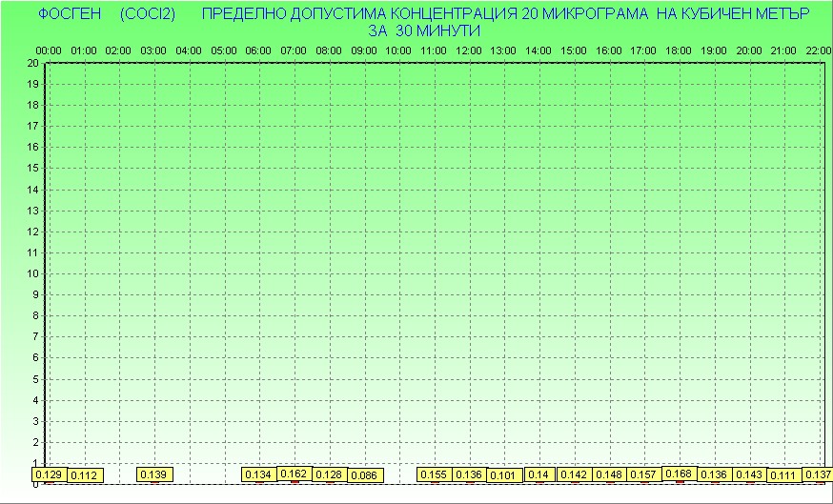This screenshot has width=833, height=504.
Task: Click the 0.101 data label
Action: (x=503, y=475)
